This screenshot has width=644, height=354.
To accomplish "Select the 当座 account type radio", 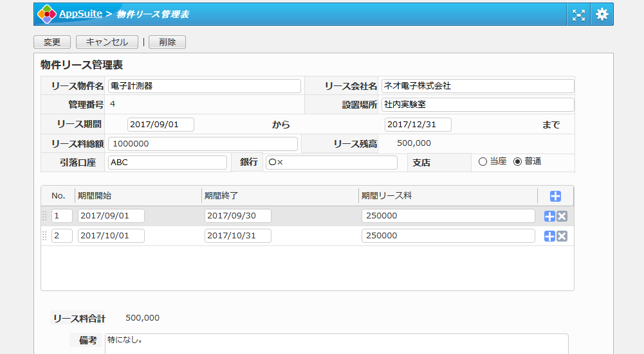I will (x=483, y=162).
